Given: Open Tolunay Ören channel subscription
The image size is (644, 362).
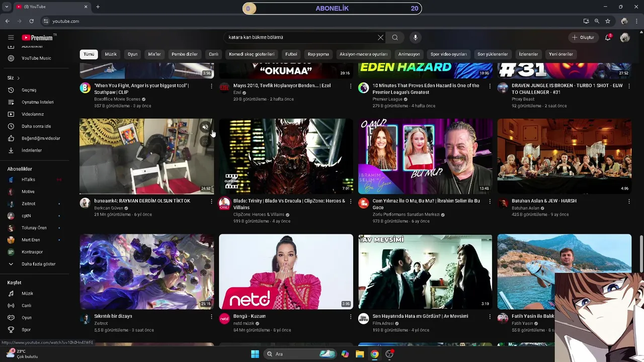Looking at the screenshot, I should [35, 228].
